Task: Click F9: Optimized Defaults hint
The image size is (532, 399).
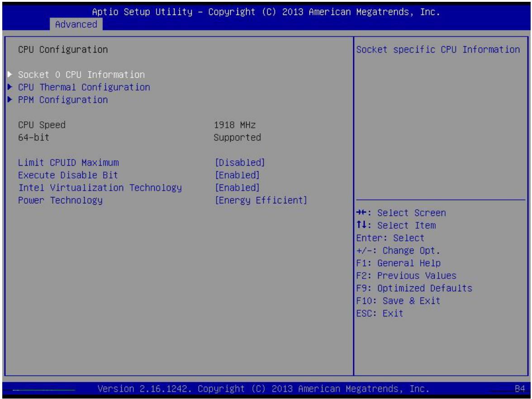Action: click(x=414, y=288)
